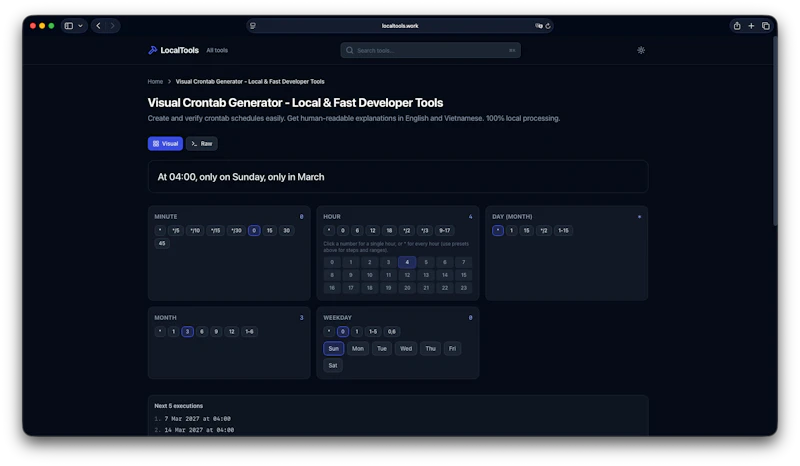Show the Safari sidebar
800x466 pixels.
coord(69,26)
